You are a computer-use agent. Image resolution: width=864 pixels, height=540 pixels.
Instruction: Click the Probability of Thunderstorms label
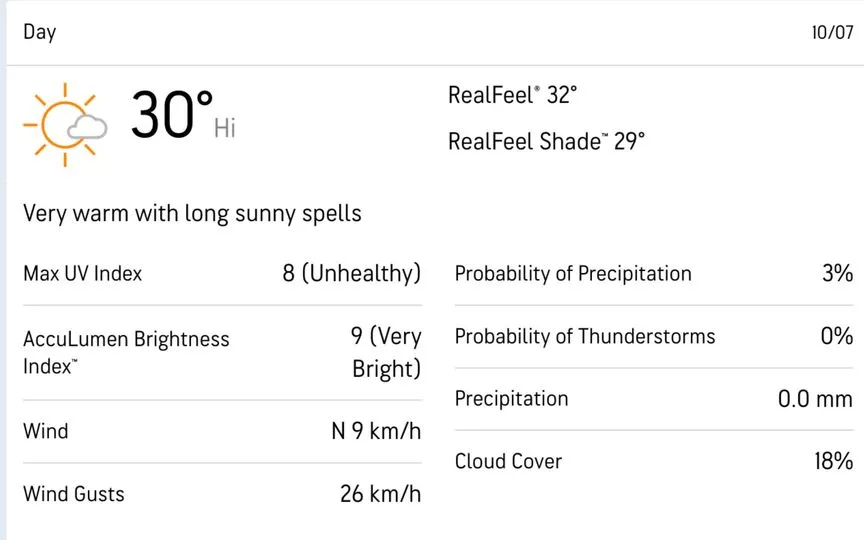pyautogui.click(x=585, y=336)
